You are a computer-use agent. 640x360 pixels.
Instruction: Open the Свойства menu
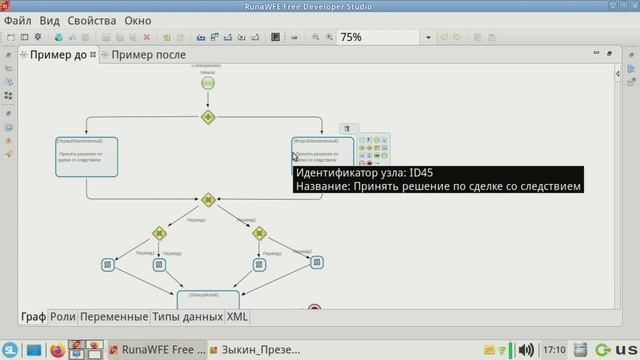click(x=92, y=20)
